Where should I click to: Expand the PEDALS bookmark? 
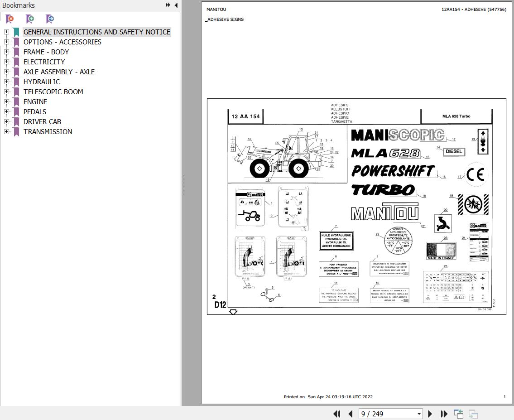point(6,111)
